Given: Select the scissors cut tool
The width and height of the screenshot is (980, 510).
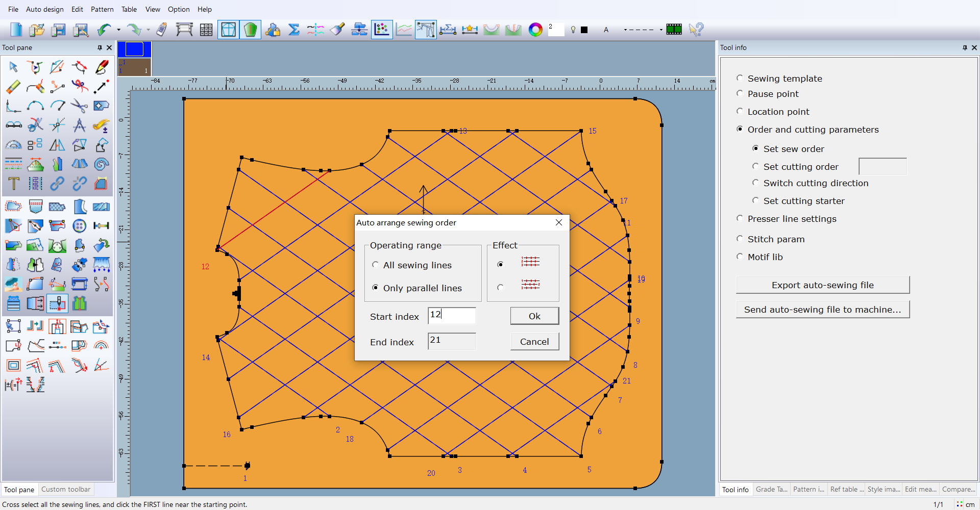Looking at the screenshot, I should pos(79,106).
